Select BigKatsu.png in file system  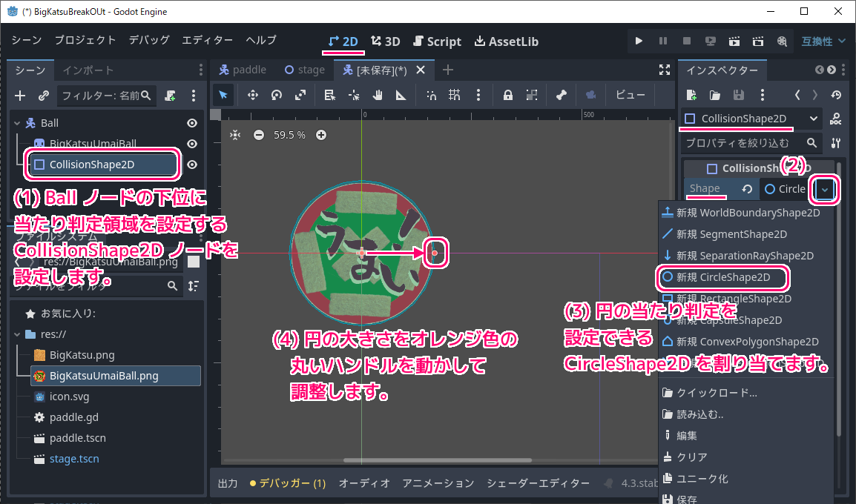(82, 355)
